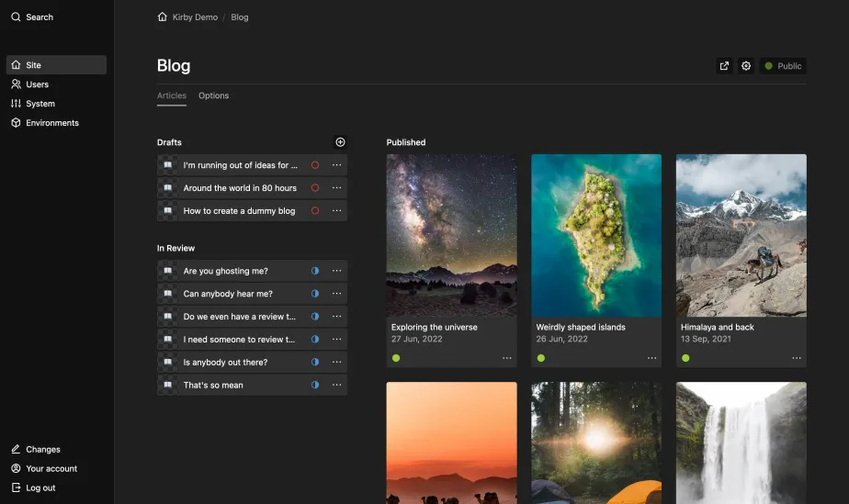Click status dot on Weirdly shaped islands
Screen dimensions: 849x504
[541, 358]
